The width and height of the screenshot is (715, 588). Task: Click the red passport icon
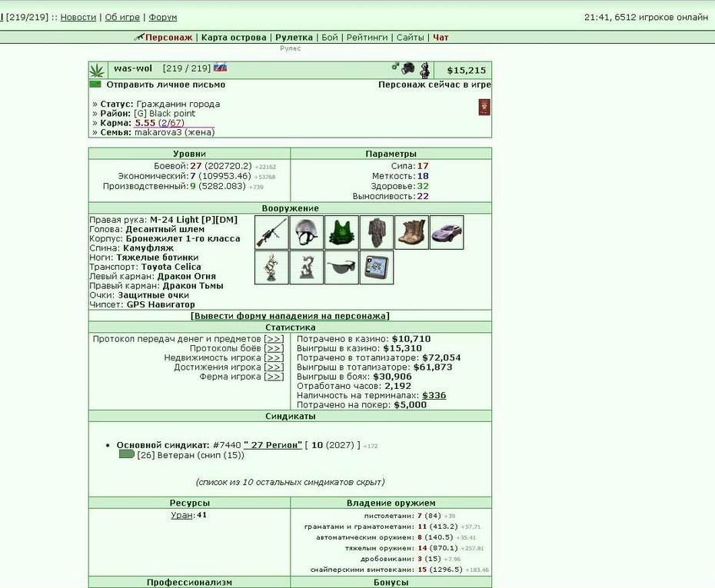pos(484,107)
